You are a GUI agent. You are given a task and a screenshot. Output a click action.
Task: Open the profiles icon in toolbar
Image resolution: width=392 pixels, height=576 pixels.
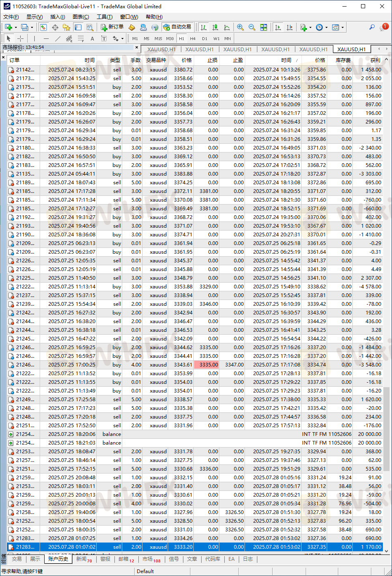coord(24,27)
